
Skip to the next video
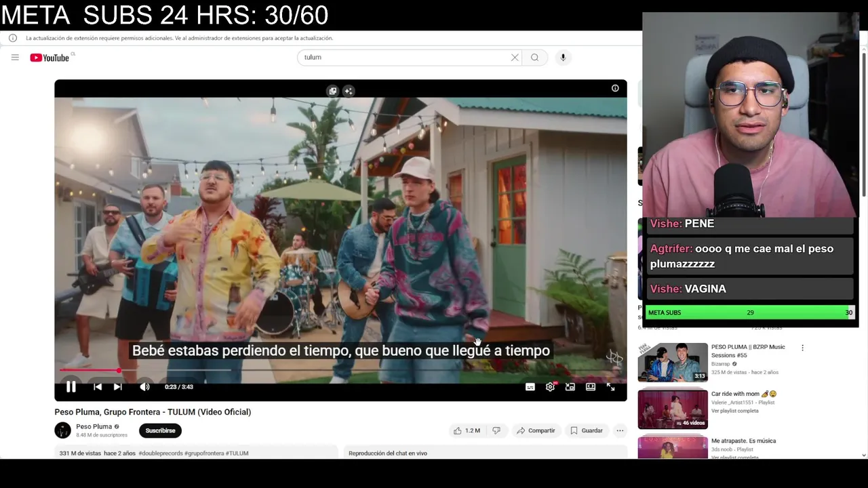(x=118, y=387)
